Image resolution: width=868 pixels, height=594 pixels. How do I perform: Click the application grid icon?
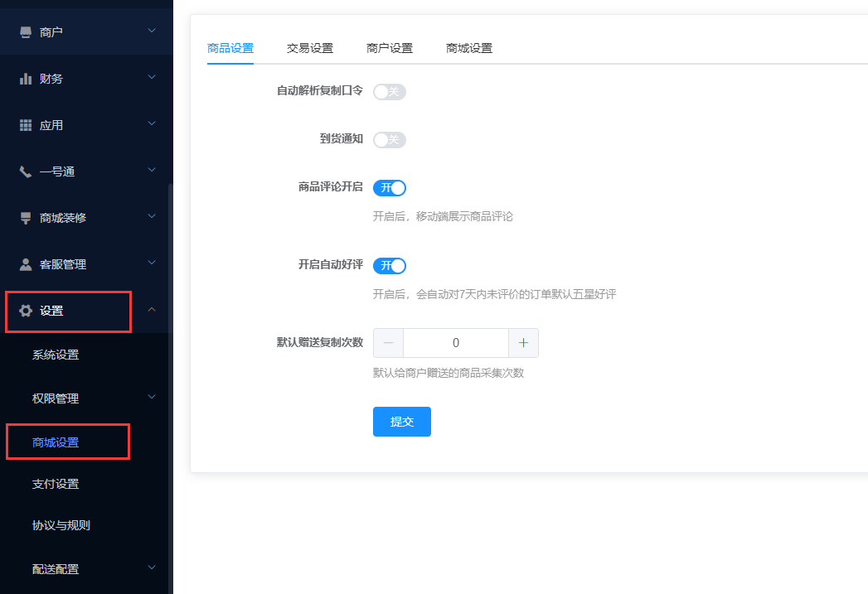[x=26, y=125]
